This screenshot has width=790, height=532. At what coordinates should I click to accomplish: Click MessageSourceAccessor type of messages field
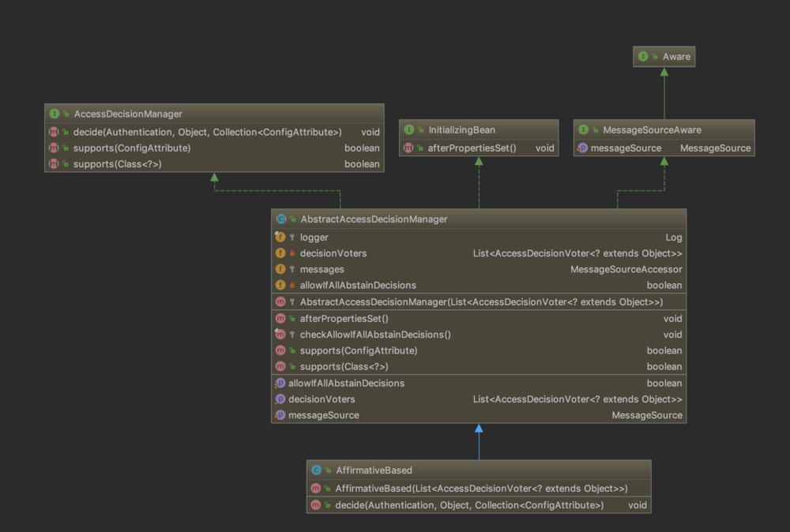[x=626, y=270]
